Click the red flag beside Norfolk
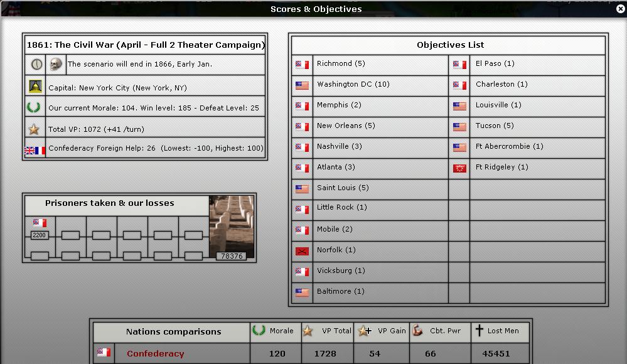627x364 pixels. coord(302,251)
